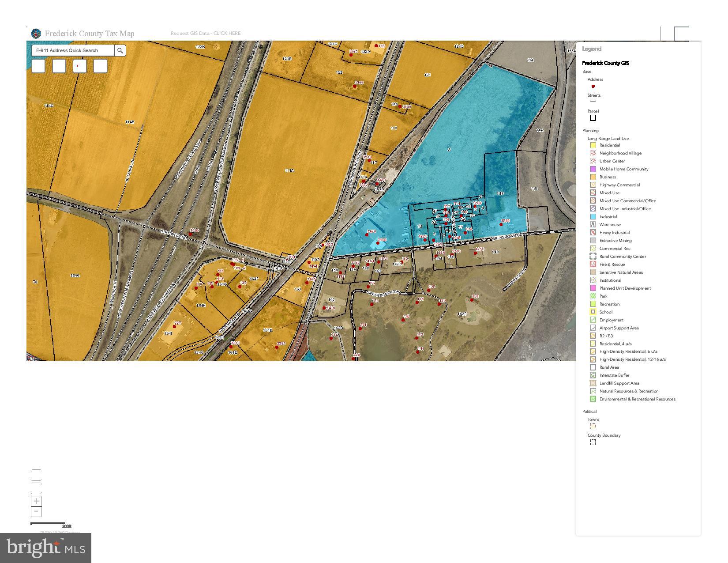Click the fourth blank toolbar button under search
728x563 pixels.
(x=100, y=66)
